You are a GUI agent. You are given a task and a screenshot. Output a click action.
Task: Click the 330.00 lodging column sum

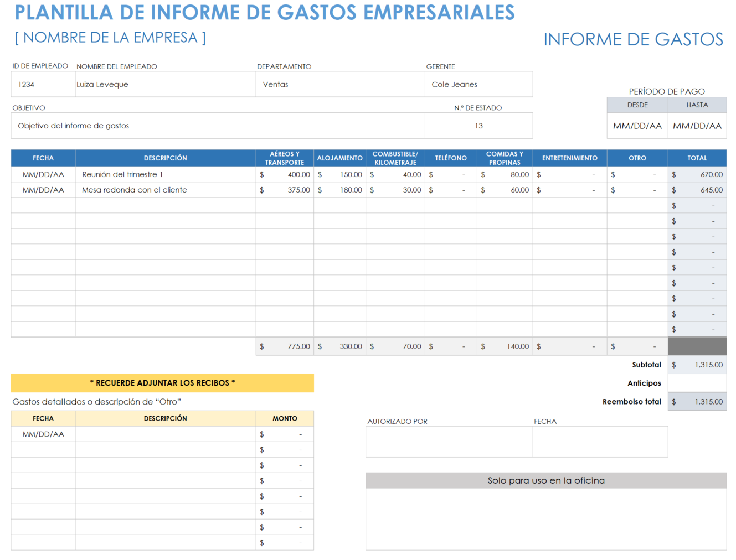(x=340, y=346)
